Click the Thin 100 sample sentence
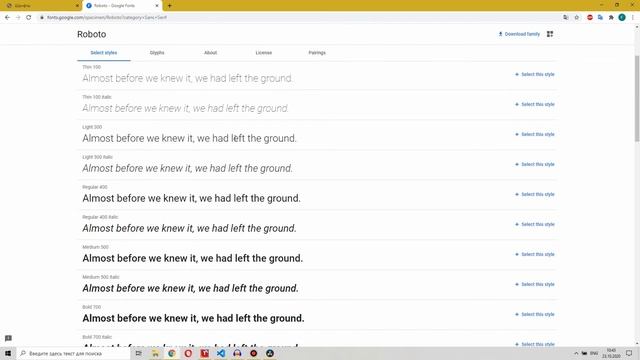Image resolution: width=640 pixels, height=360 pixels. [x=187, y=78]
